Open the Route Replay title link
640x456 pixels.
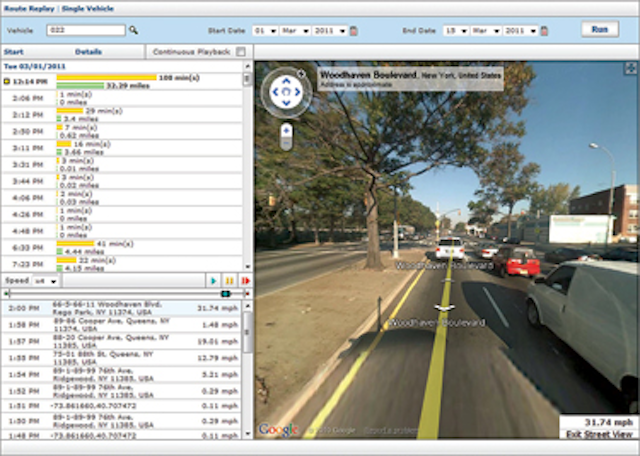[29, 9]
